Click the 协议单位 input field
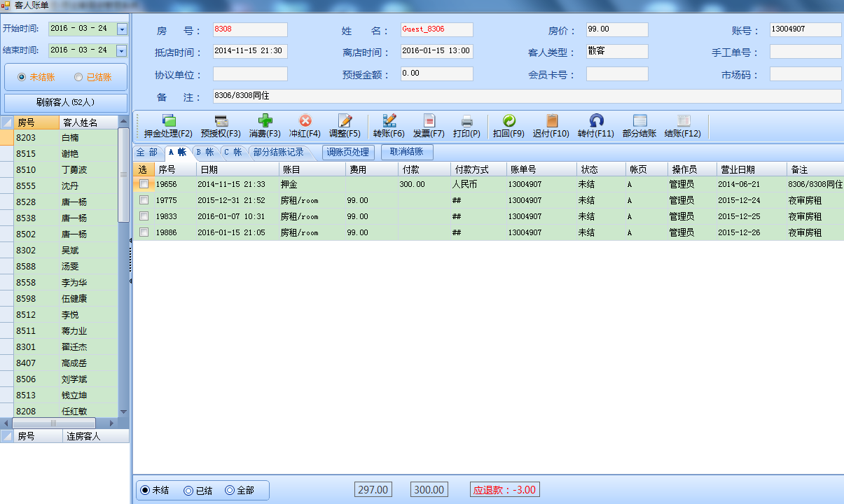The height and width of the screenshot is (504, 844). pyautogui.click(x=250, y=74)
